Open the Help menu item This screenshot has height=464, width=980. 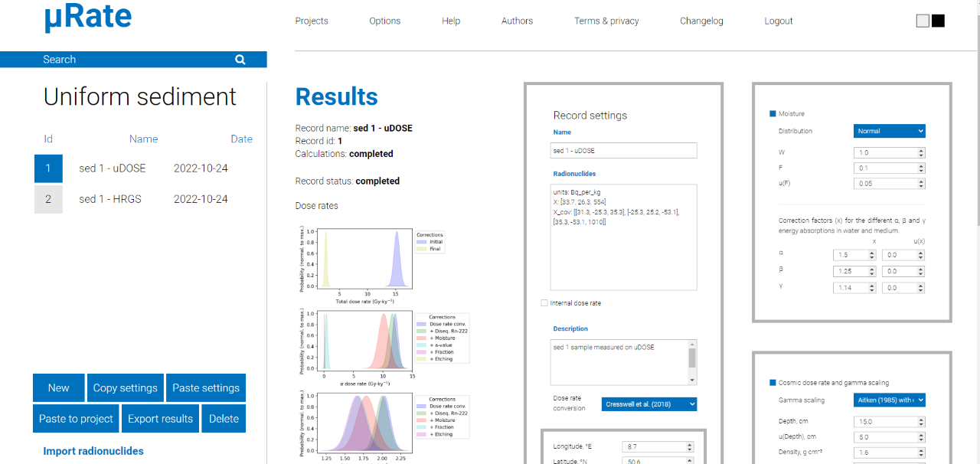(451, 21)
